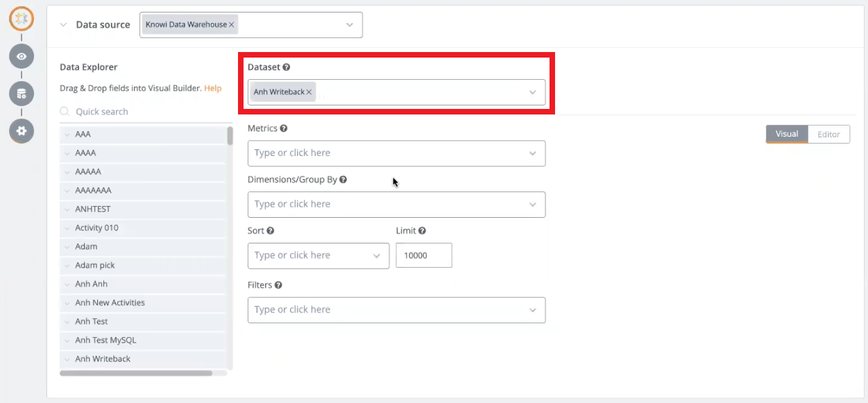
Task: Open the Dimensions/Group By dropdown
Action: pyautogui.click(x=396, y=205)
